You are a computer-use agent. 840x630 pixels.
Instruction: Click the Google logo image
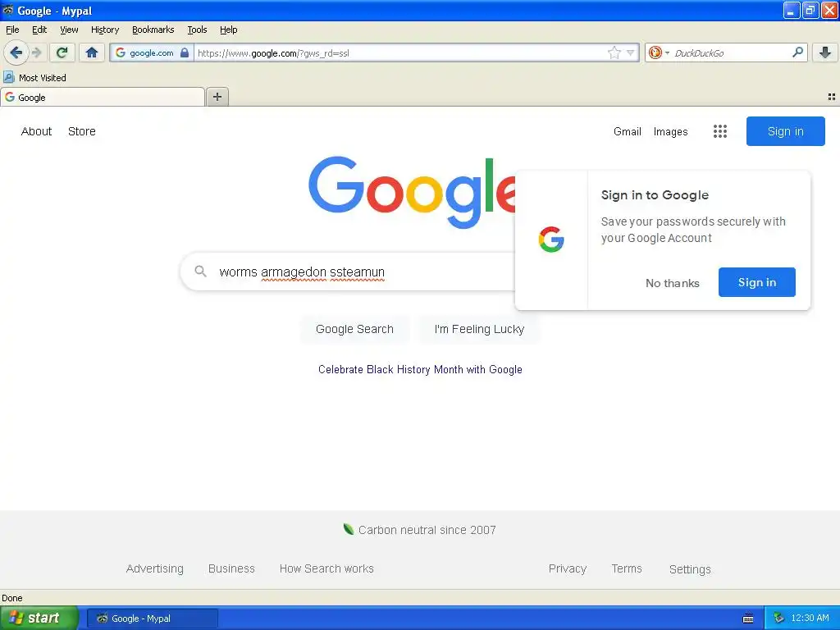point(412,192)
